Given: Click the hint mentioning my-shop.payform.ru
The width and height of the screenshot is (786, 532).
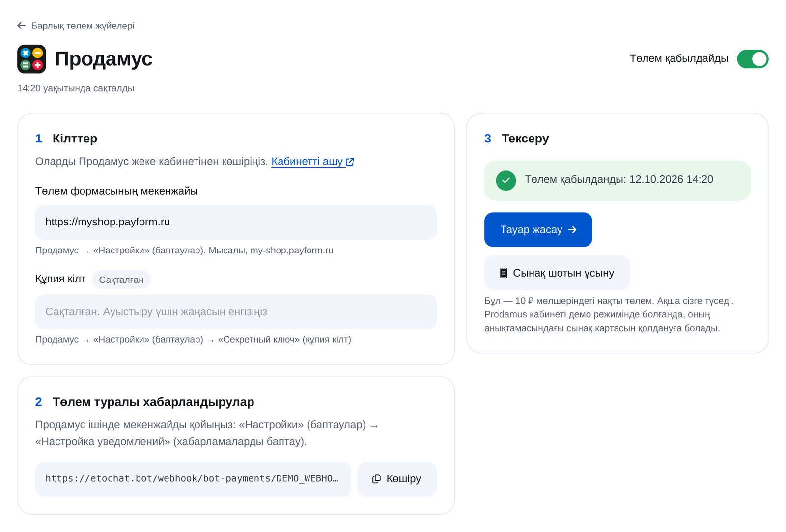Looking at the screenshot, I should (184, 251).
